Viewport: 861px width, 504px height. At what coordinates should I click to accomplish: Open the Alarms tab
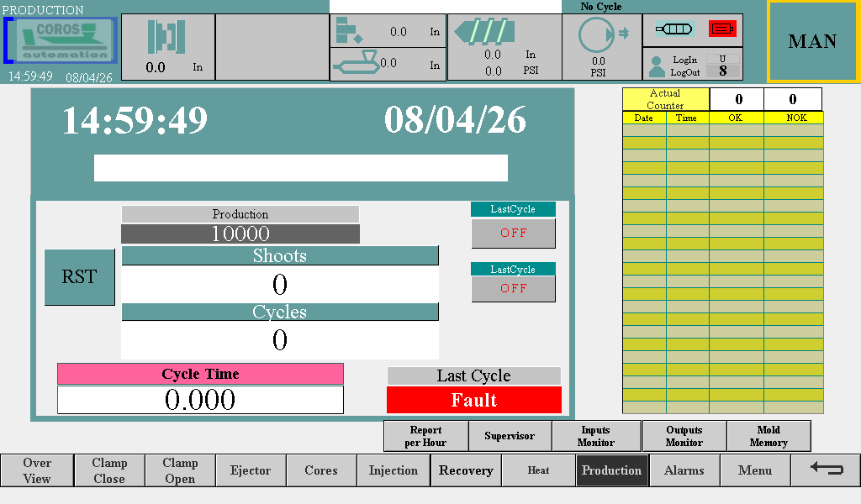pos(684,470)
